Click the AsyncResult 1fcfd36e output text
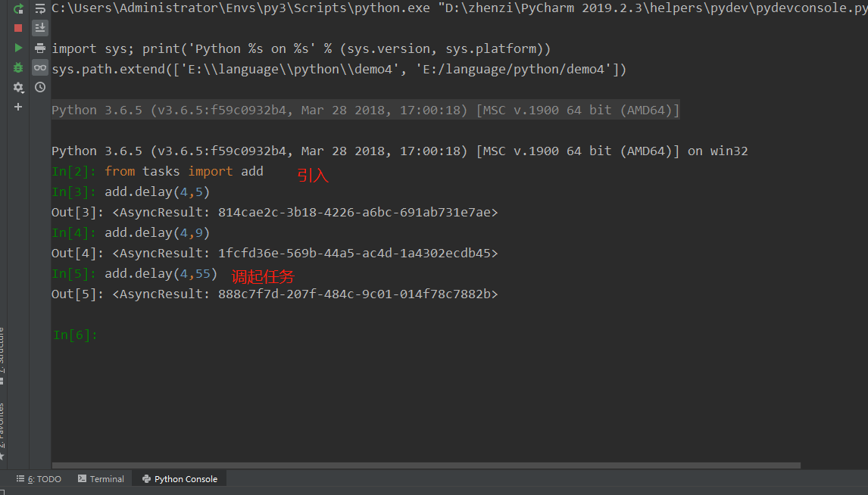Viewport: 868px width, 495px height. 305,254
